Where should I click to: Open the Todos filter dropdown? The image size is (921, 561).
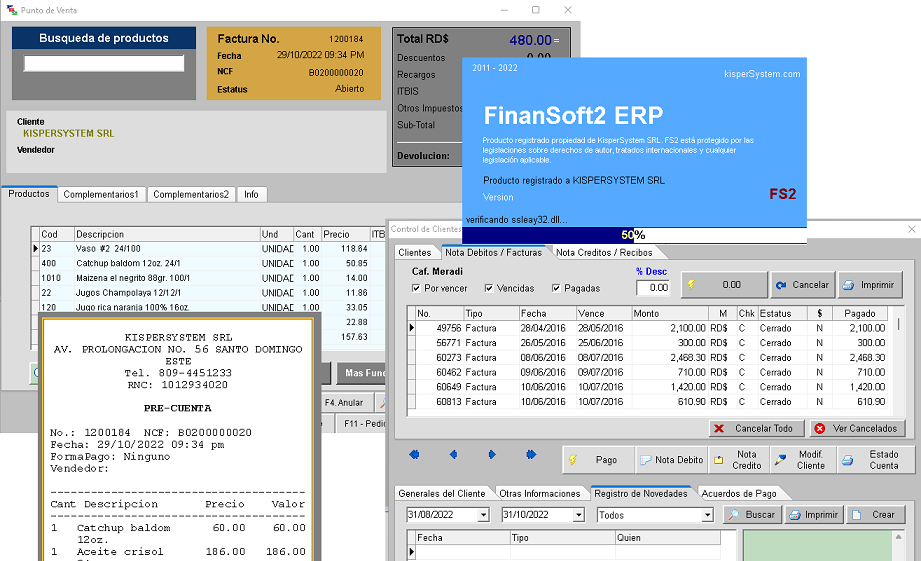click(708, 515)
